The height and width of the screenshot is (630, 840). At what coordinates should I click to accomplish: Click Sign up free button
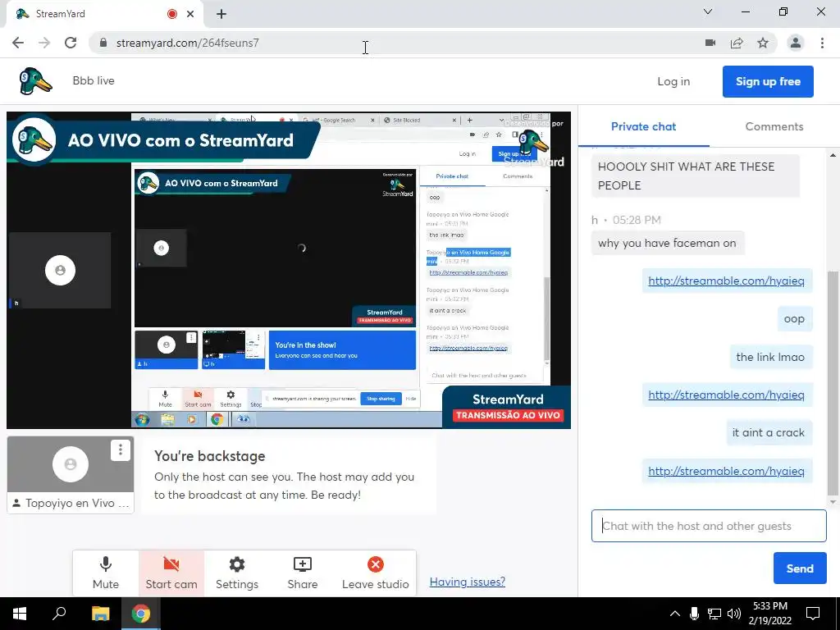click(768, 81)
